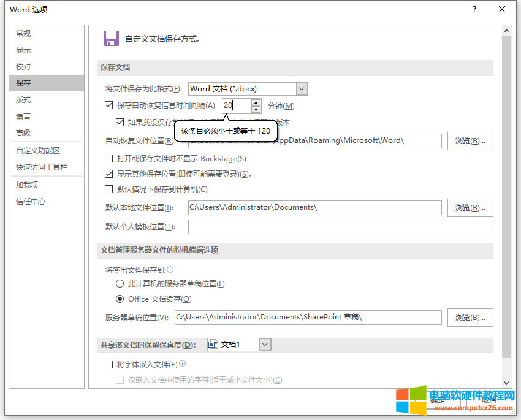
Task: Select 此计算机的服务器草稿位置 radio button
Action: coord(120,284)
